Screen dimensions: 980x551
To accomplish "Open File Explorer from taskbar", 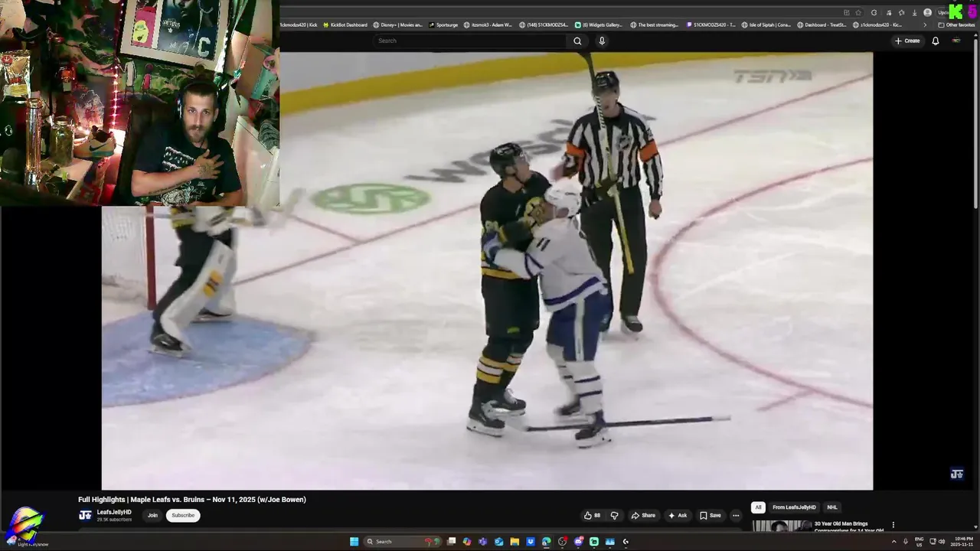I will (514, 542).
